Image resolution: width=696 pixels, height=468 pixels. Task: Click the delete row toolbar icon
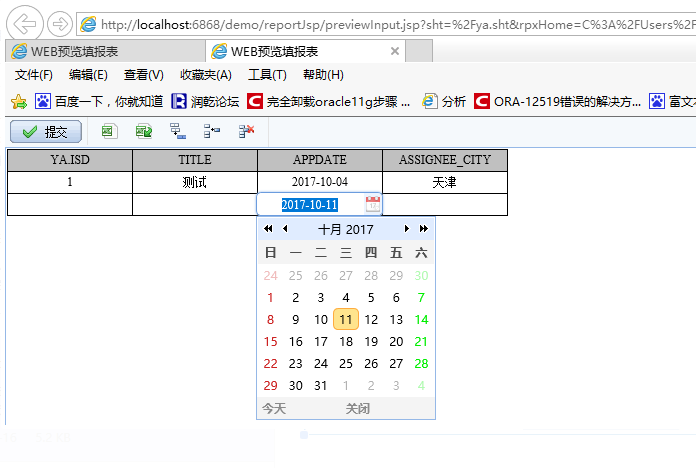(x=246, y=131)
